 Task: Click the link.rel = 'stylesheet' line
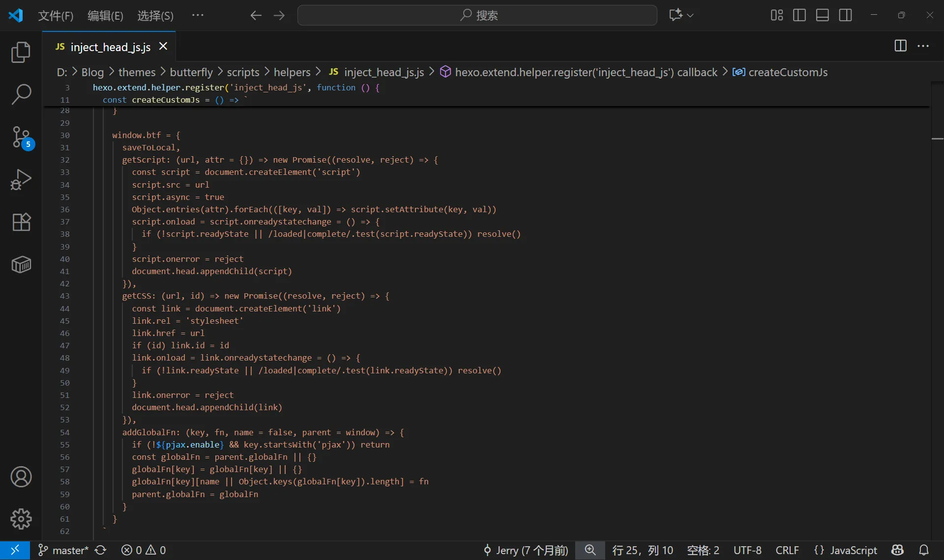click(187, 321)
